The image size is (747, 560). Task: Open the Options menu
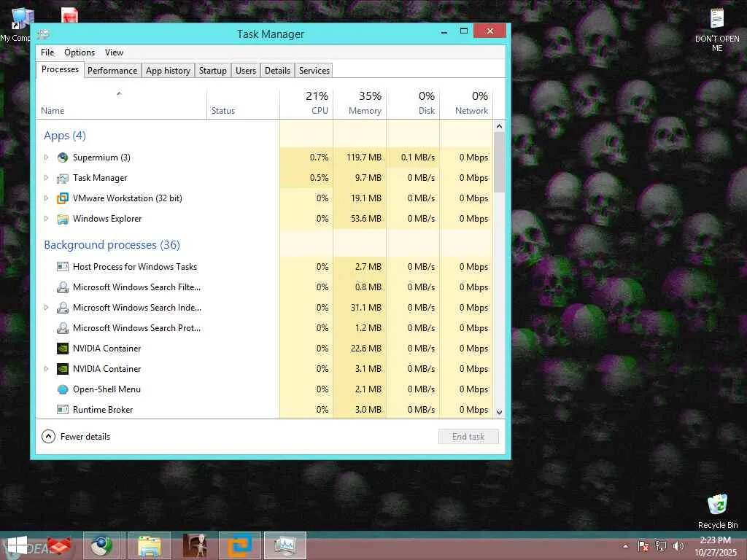(80, 52)
